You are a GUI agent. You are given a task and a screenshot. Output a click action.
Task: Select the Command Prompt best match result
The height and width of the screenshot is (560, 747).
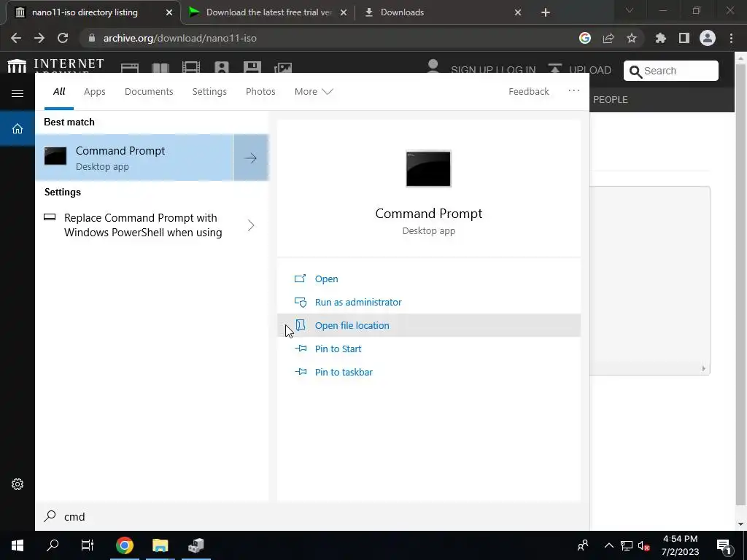134,157
